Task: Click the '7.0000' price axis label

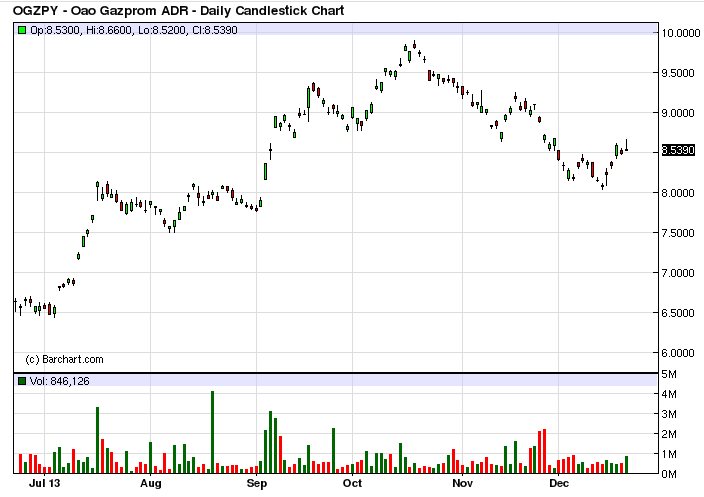Action: point(678,273)
